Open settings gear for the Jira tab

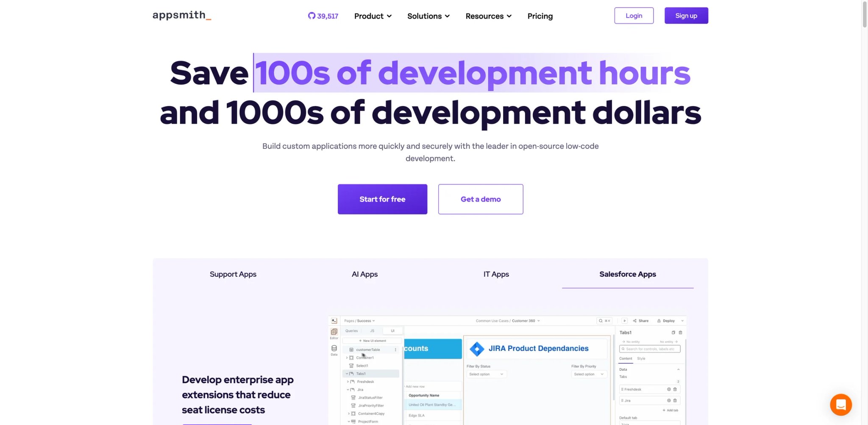coord(669,400)
